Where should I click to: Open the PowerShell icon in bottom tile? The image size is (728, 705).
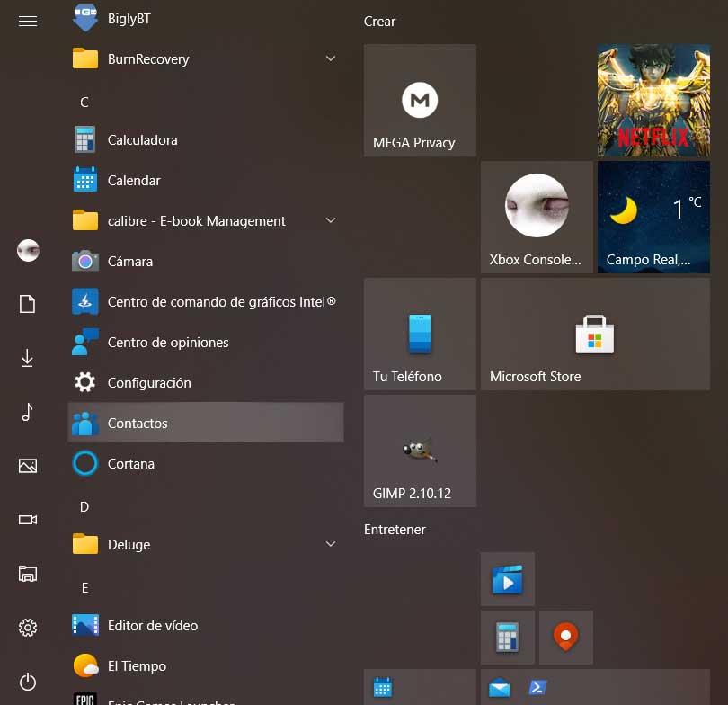point(537,687)
